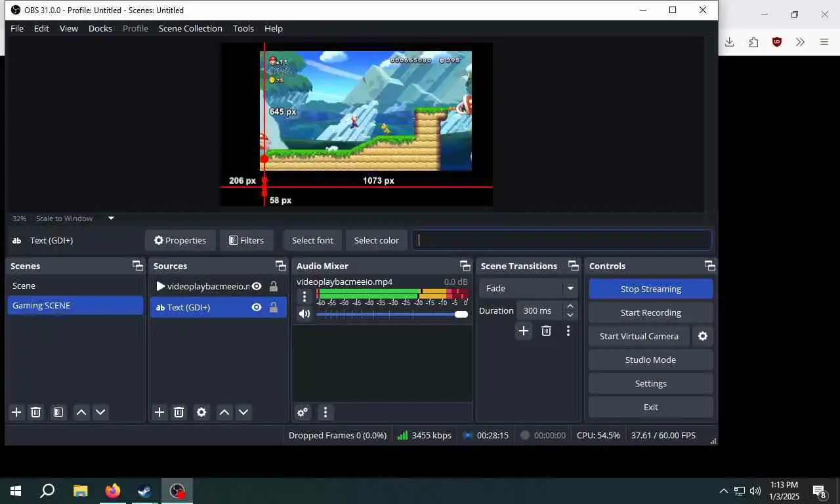Click the Exit button
The height and width of the screenshot is (504, 840).
pos(651,407)
